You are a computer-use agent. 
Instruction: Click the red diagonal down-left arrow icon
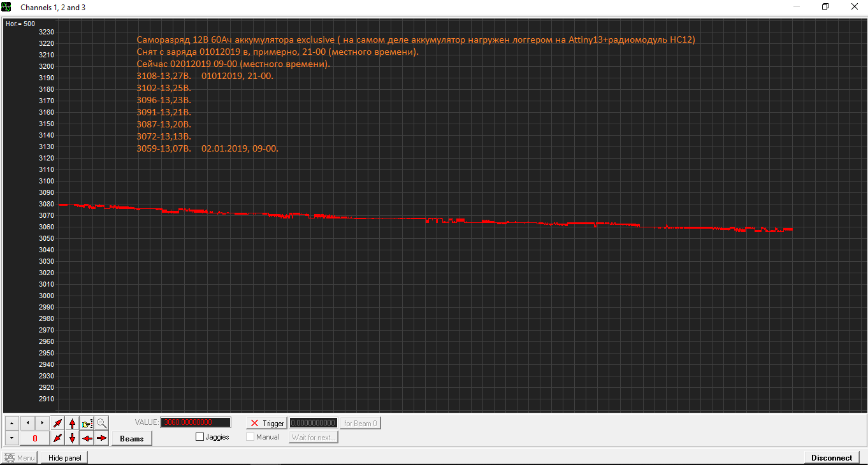tap(58, 438)
